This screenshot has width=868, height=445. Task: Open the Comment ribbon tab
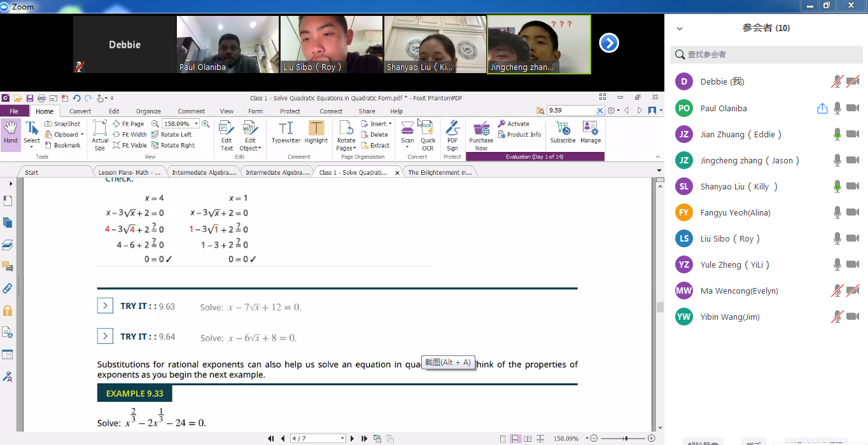(191, 111)
